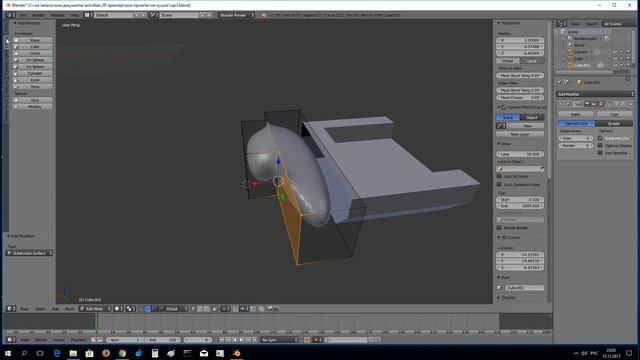
Task: Toggle the Cube row's eye icon in outliner
Action: [x=615, y=58]
